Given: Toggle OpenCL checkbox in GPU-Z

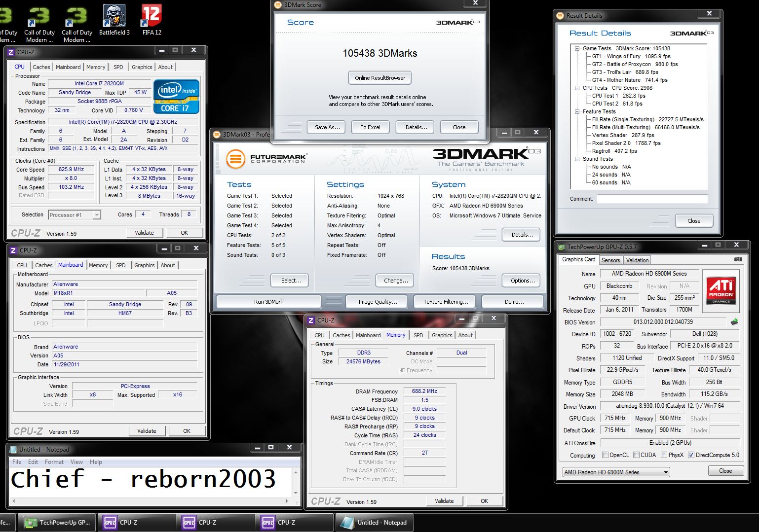Looking at the screenshot, I should point(605,455).
